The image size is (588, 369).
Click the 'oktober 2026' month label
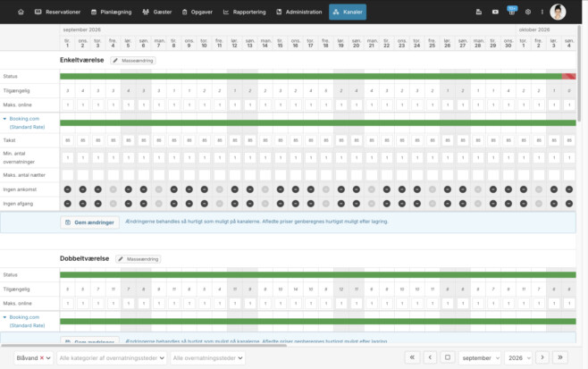pos(534,29)
